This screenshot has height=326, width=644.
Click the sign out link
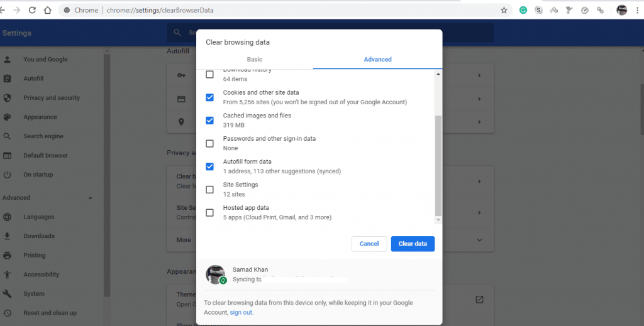[x=241, y=312]
